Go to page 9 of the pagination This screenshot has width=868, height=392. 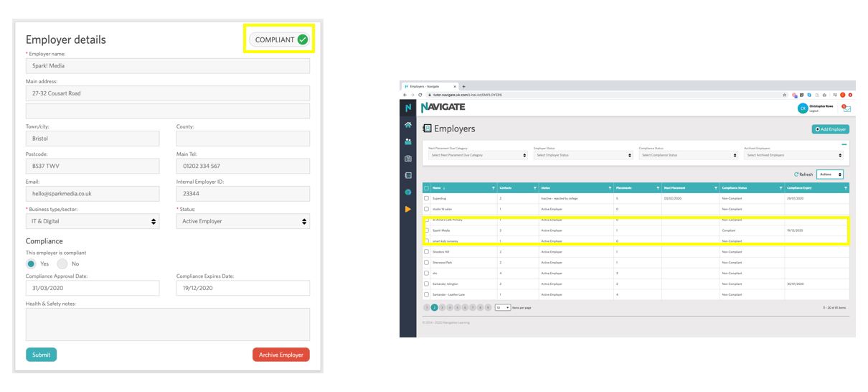point(488,307)
